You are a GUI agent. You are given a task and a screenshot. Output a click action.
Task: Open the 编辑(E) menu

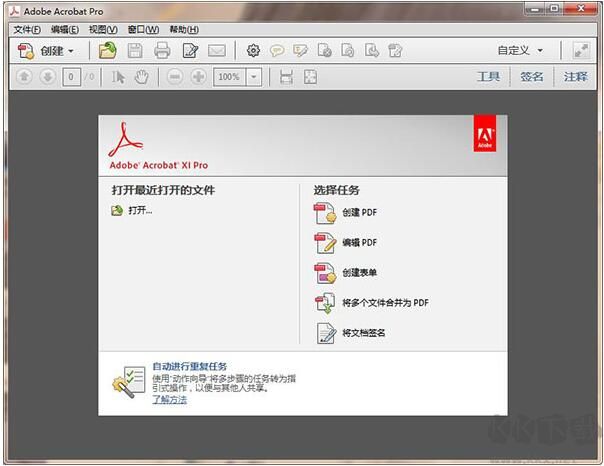65,30
